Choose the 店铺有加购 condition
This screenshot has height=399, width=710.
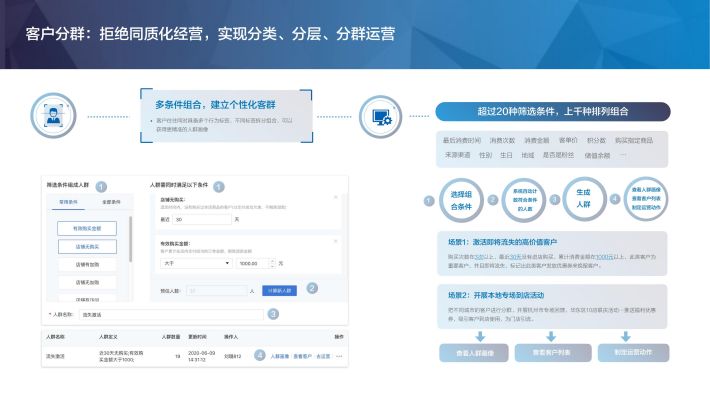tap(87, 264)
